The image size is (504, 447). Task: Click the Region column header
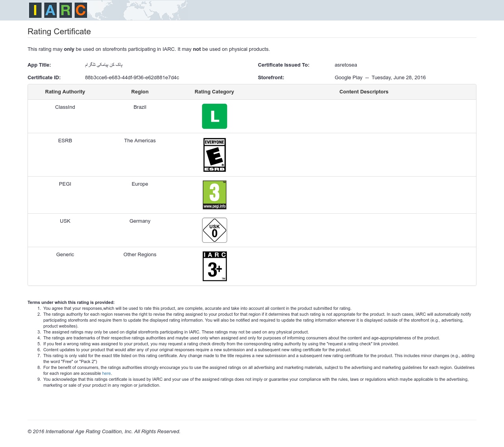pyautogui.click(x=140, y=92)
